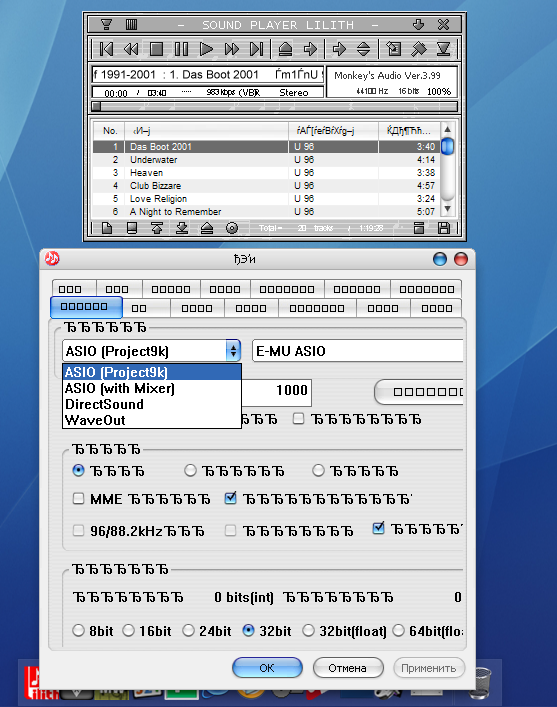Click the Применить (Apply) button
This screenshot has height=707, width=557.
pos(428,668)
